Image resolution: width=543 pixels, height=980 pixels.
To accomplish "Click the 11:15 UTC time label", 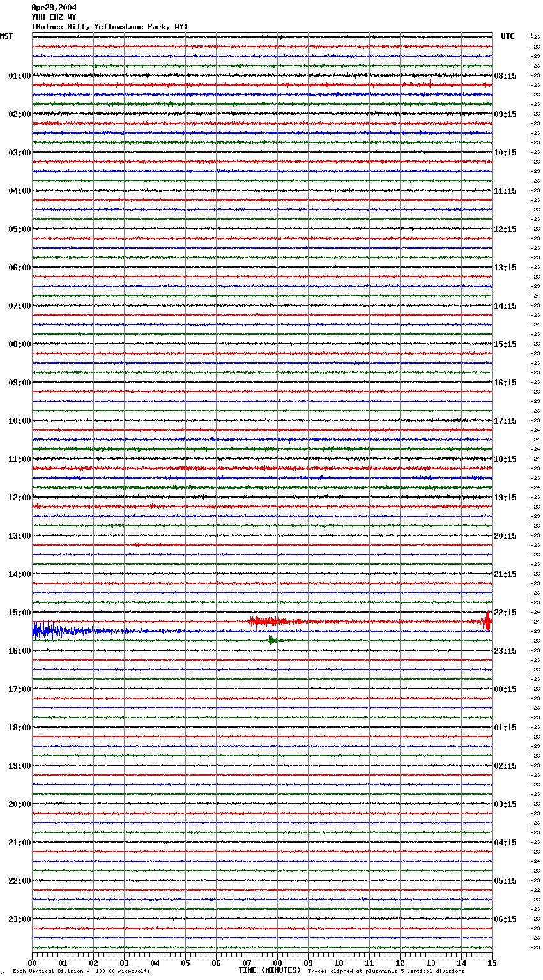I will tap(505, 191).
